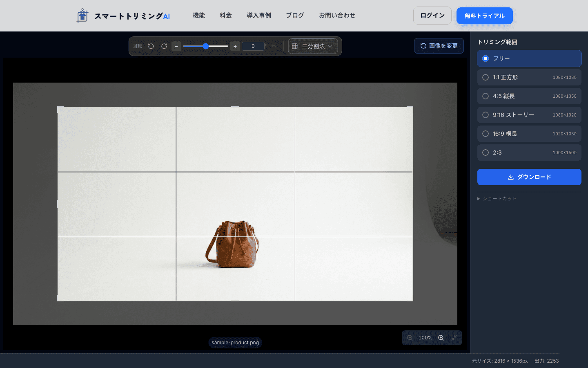Click the reset rotation arrow icon

pos(274,46)
